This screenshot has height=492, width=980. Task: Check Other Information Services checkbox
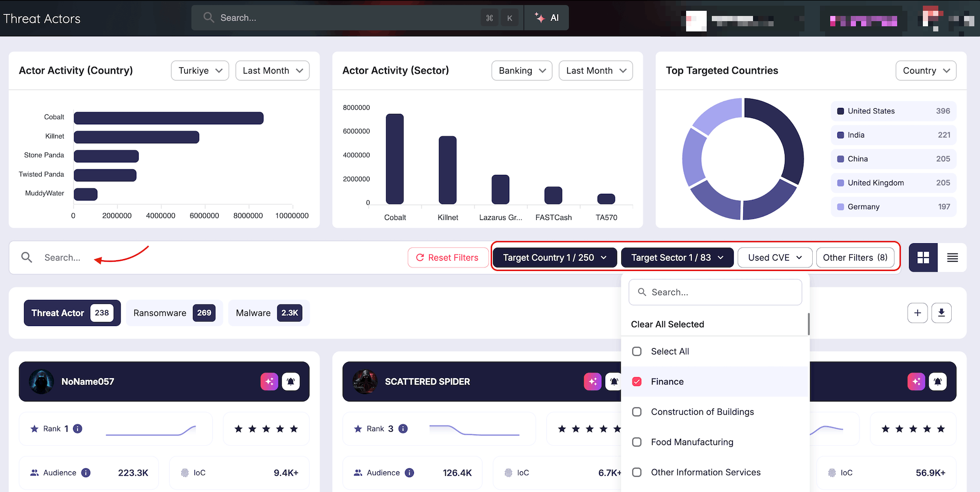[637, 472]
